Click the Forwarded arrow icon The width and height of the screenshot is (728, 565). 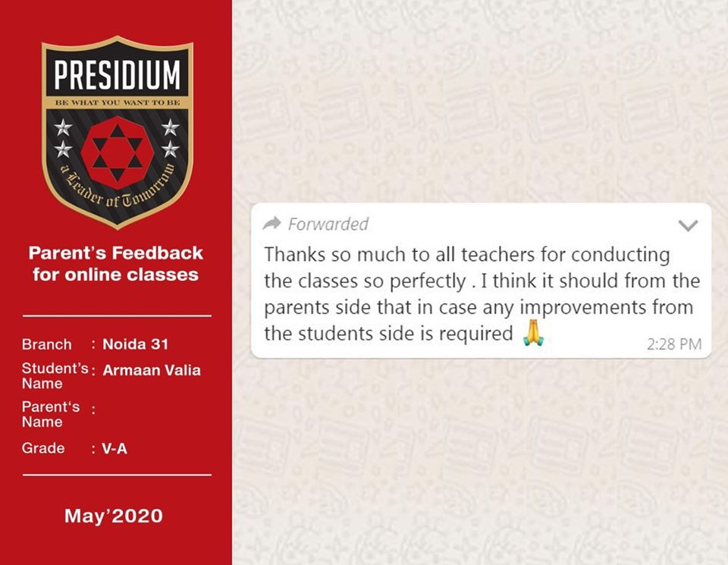(x=271, y=224)
